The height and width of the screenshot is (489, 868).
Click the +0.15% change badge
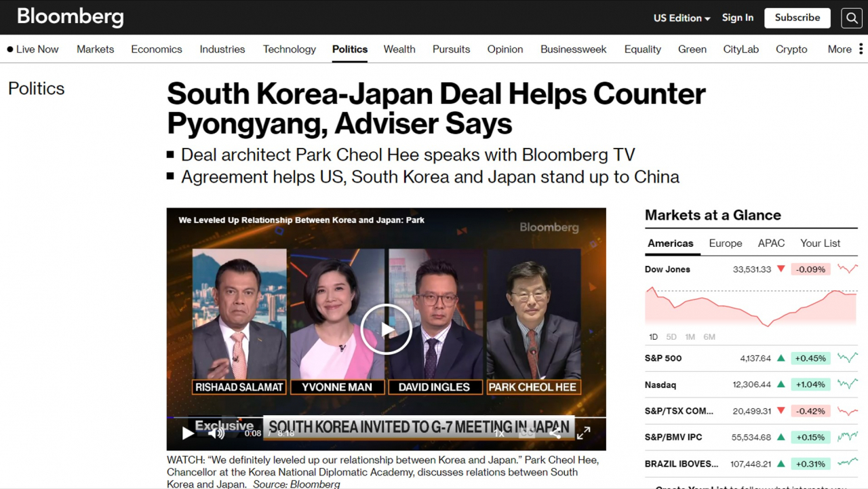pos(810,437)
